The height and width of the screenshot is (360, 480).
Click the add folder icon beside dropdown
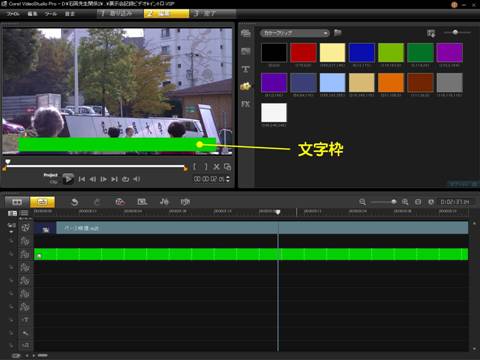point(338,33)
